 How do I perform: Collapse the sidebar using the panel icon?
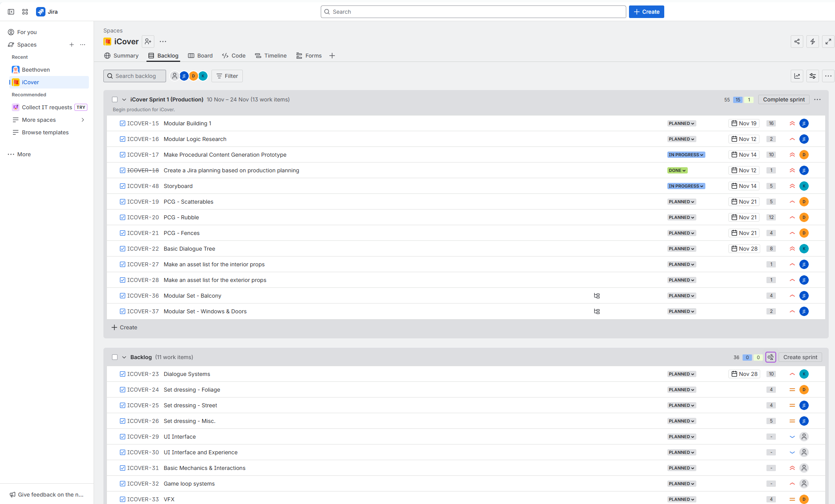(11, 12)
